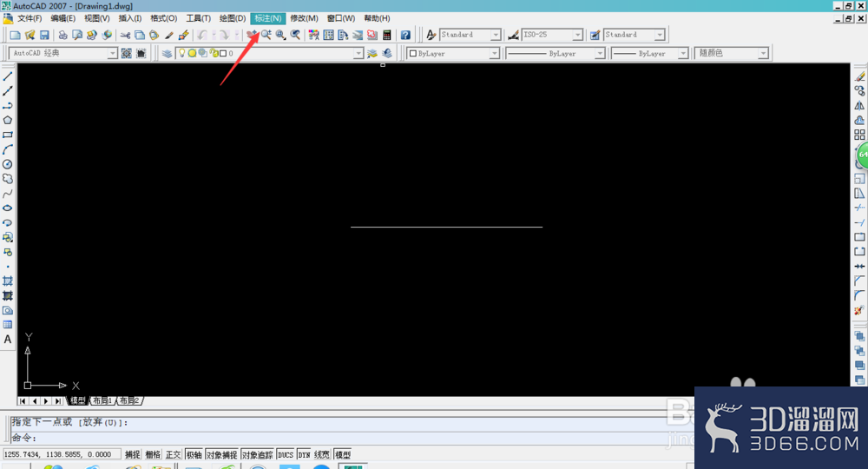
Task: Open the ISO-25 dimension style dropdown
Action: (577, 35)
